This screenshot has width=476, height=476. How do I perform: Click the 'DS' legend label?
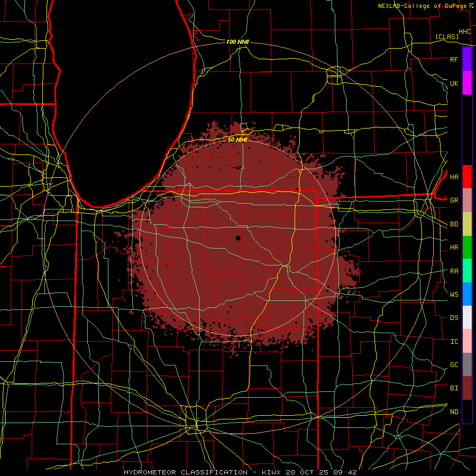454,318
